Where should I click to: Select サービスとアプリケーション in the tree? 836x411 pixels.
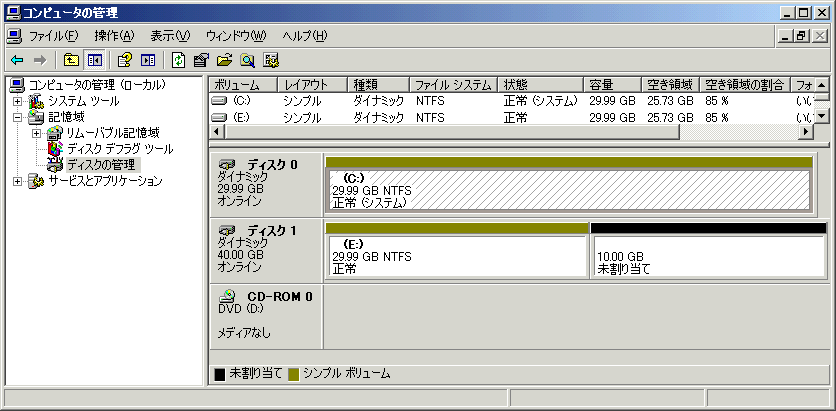[105, 181]
